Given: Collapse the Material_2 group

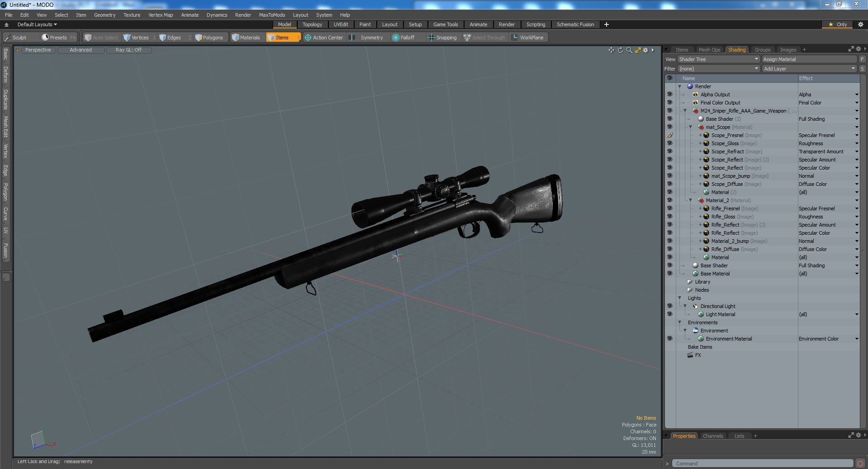Looking at the screenshot, I should point(690,200).
